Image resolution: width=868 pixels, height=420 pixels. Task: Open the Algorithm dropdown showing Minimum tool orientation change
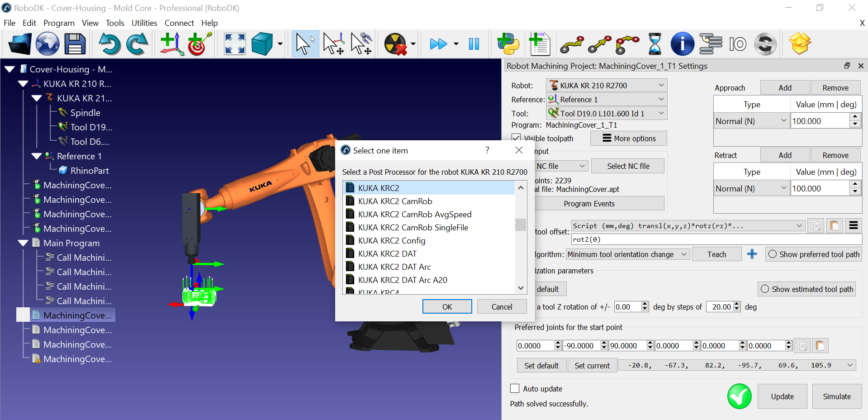683,254
